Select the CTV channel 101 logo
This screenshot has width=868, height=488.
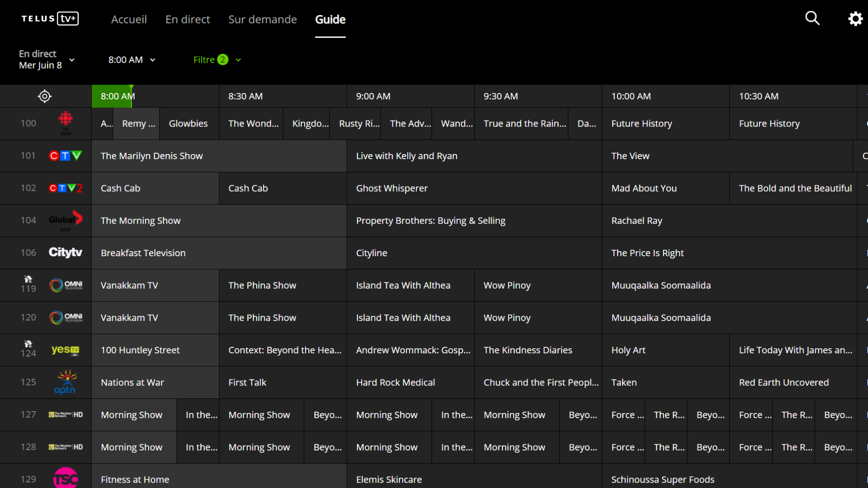point(66,156)
